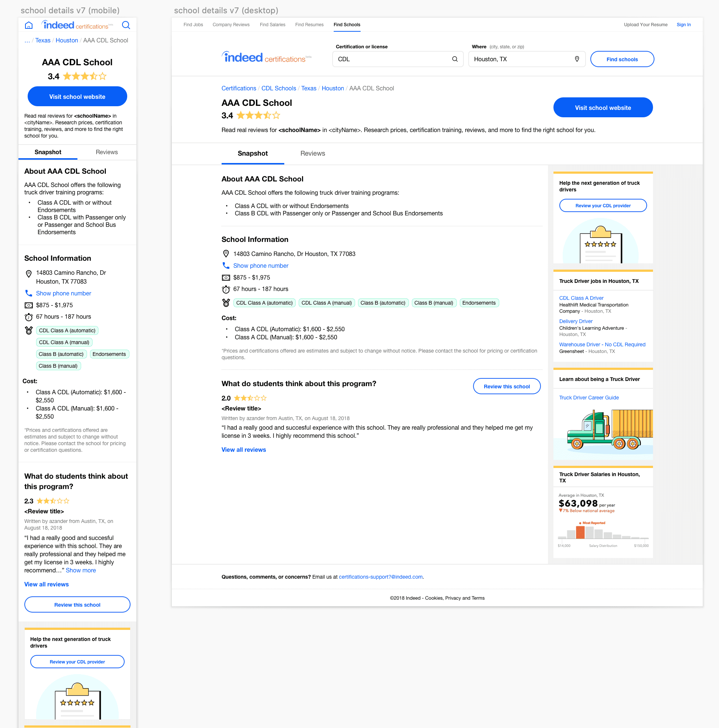Select the mobile Snapshot tab

pyautogui.click(x=48, y=152)
